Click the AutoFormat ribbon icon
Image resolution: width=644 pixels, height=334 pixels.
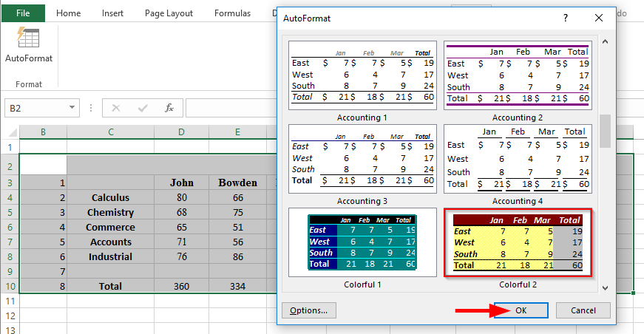[28, 38]
